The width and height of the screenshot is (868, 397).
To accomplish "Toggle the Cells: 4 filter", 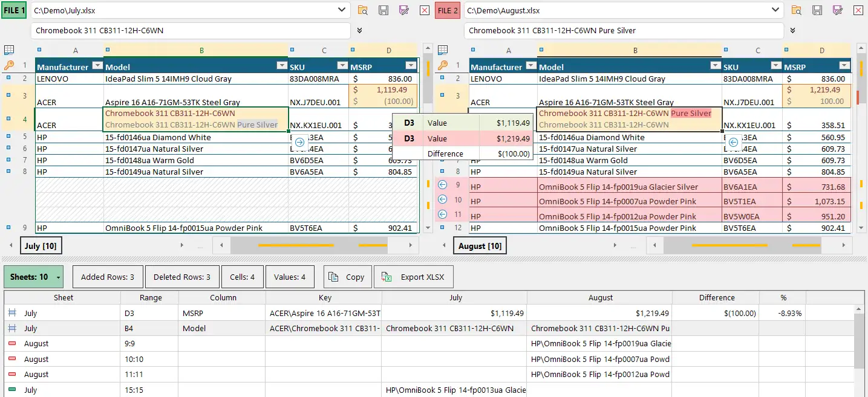I will click(243, 277).
